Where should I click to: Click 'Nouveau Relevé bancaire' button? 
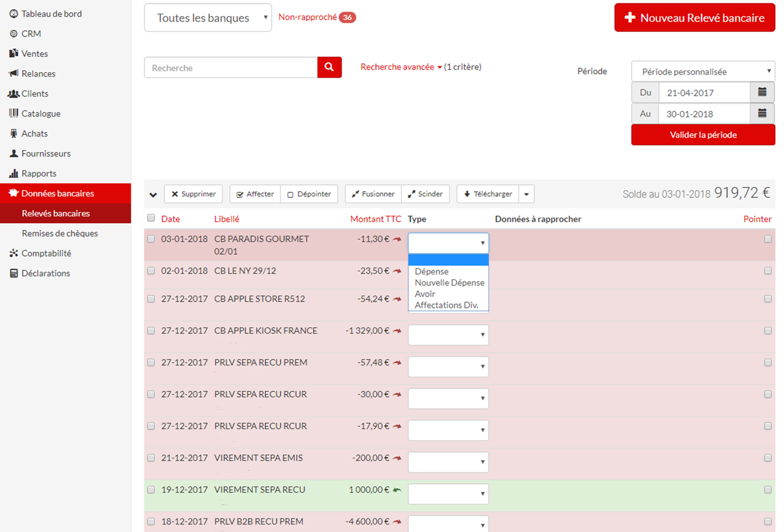694,18
